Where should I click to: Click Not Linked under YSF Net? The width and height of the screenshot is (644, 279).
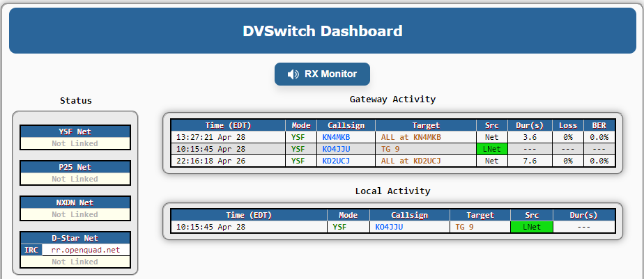[75, 143]
